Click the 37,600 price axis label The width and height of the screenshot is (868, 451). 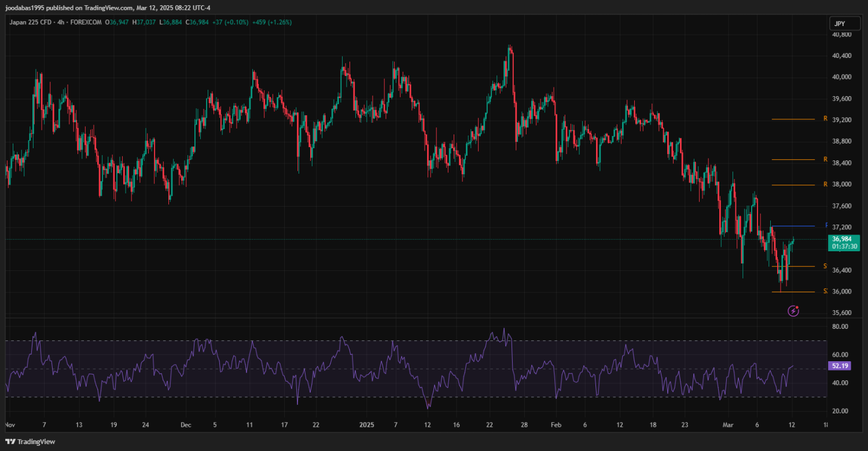[x=841, y=206]
